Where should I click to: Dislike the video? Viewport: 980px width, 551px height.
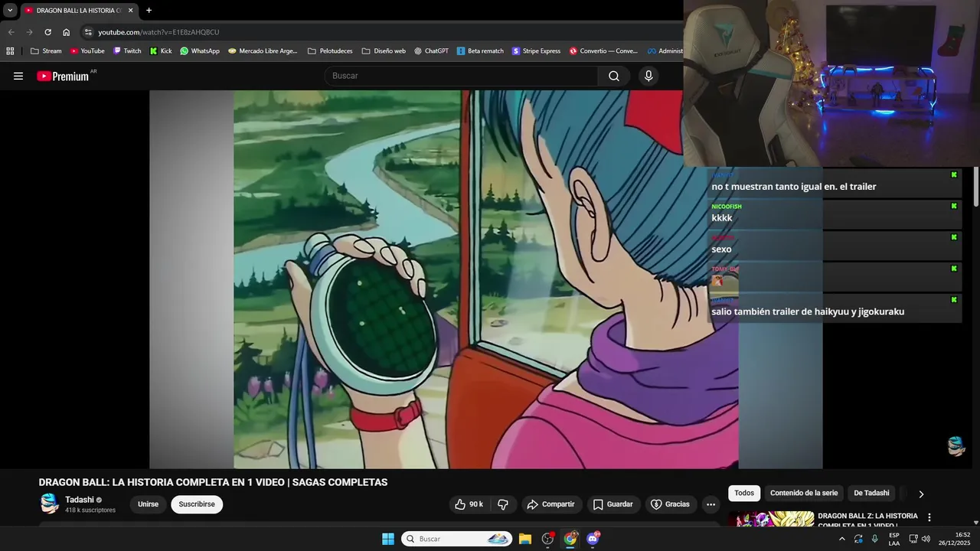(x=503, y=504)
